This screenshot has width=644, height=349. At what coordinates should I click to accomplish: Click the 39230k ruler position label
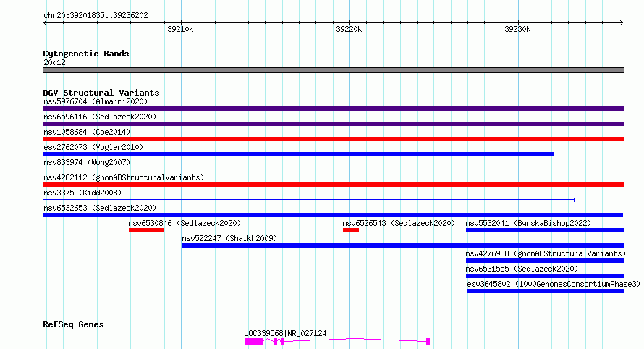click(517, 29)
